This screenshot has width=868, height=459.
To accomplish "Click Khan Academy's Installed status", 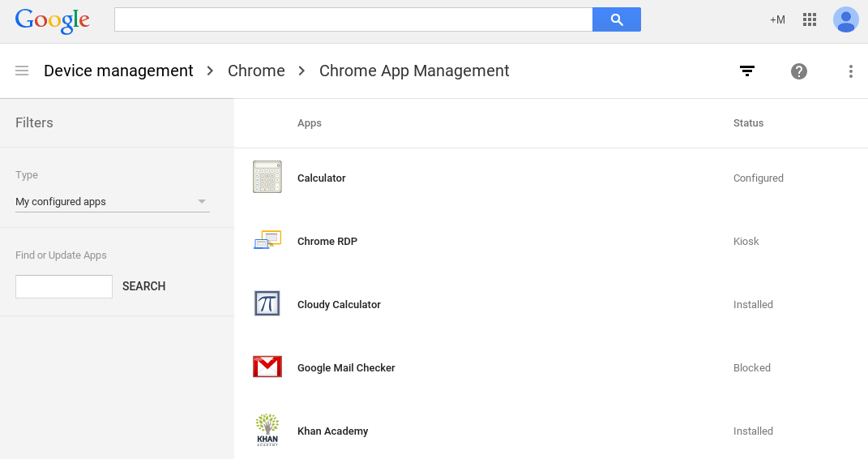I will (x=754, y=430).
